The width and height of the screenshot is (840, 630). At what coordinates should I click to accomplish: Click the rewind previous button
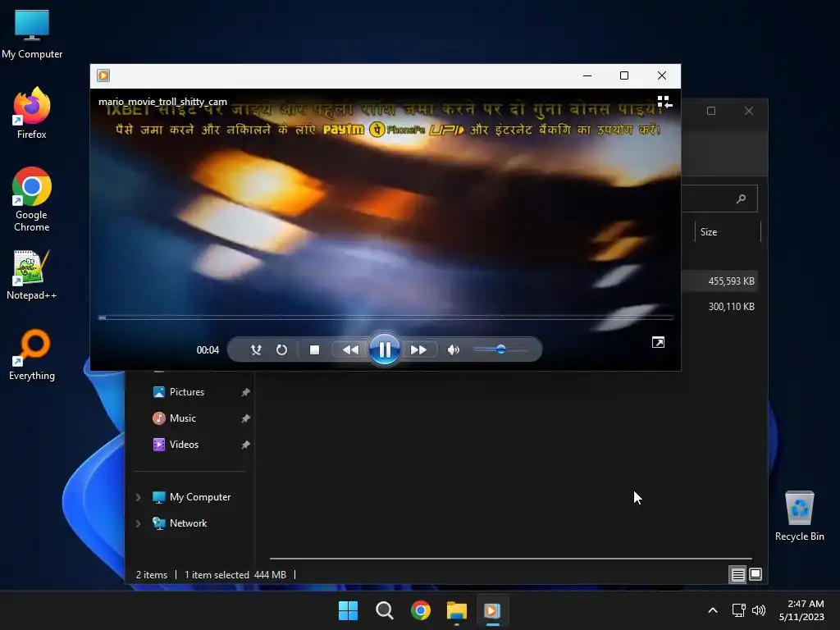click(350, 349)
